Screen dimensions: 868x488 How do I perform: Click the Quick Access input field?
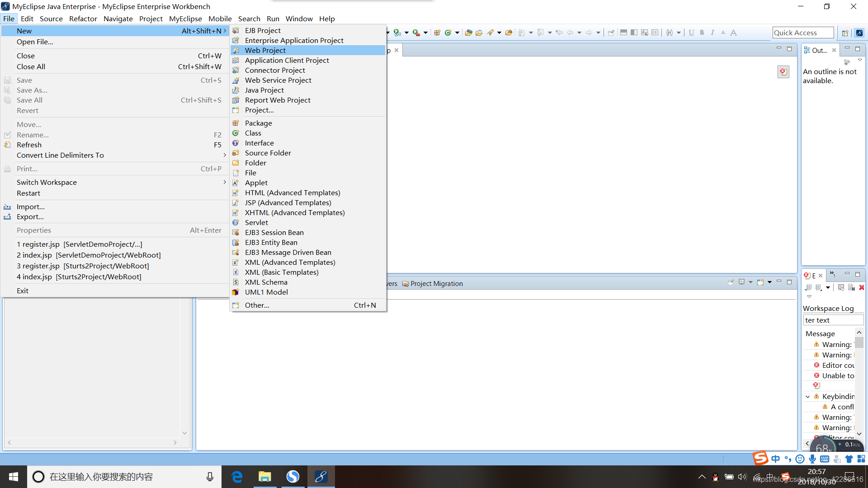(803, 33)
